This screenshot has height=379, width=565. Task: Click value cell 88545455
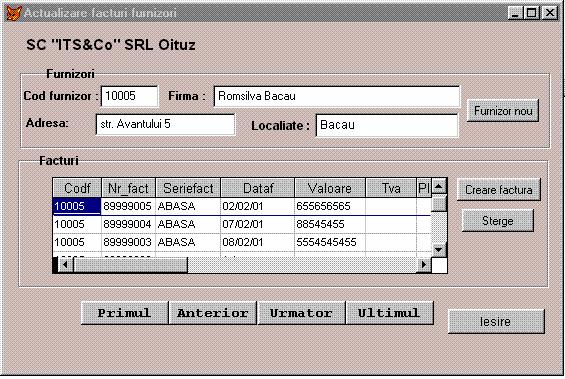[x=330, y=224]
